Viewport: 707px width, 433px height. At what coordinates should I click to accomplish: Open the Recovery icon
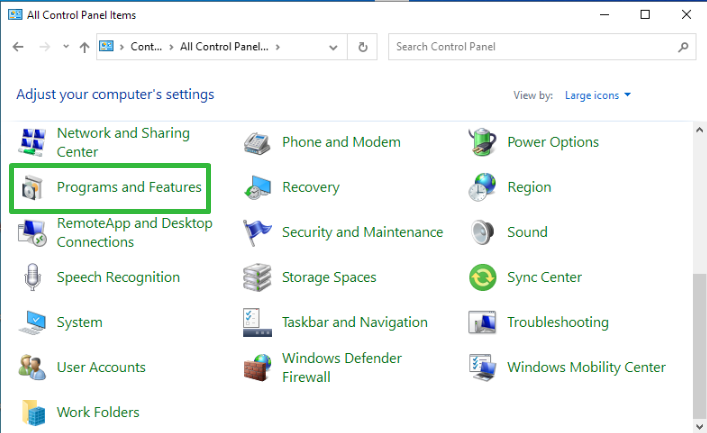257,187
